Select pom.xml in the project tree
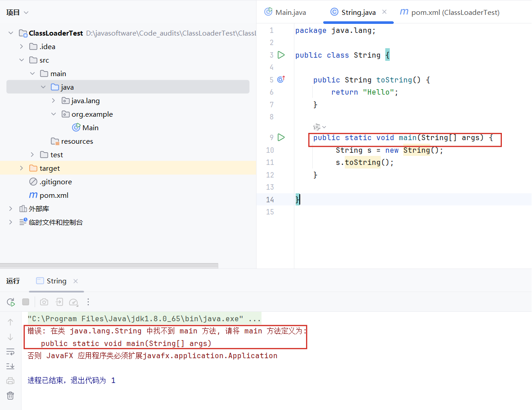This screenshot has height=410, width=532. (128, 196)
